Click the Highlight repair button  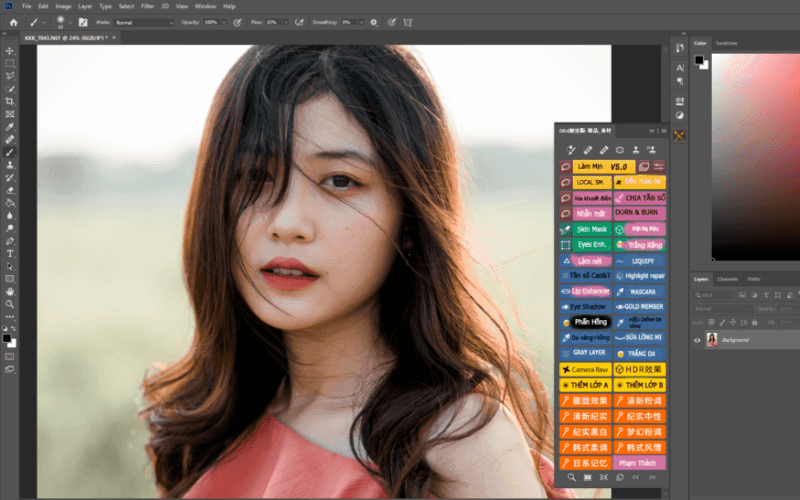coord(640,276)
